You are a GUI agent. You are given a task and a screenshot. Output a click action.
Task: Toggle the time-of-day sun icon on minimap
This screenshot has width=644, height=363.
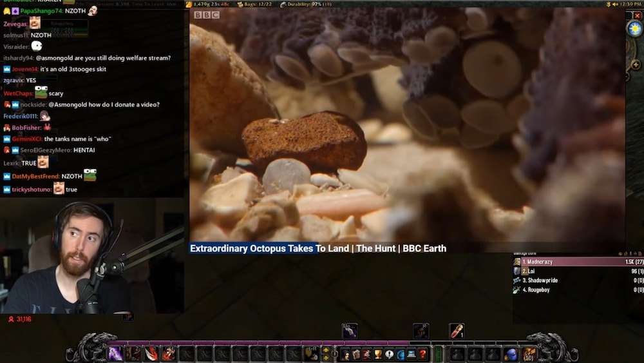[x=635, y=29]
